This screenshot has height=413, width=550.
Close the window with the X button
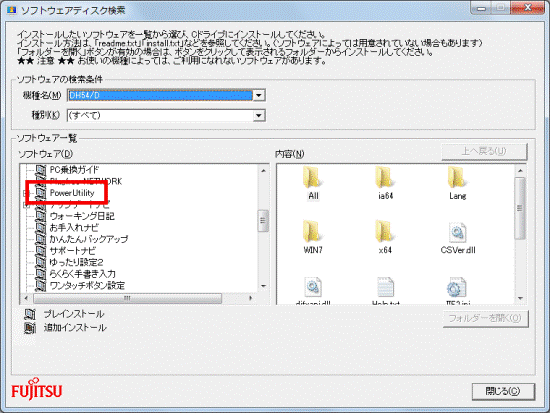pos(528,8)
